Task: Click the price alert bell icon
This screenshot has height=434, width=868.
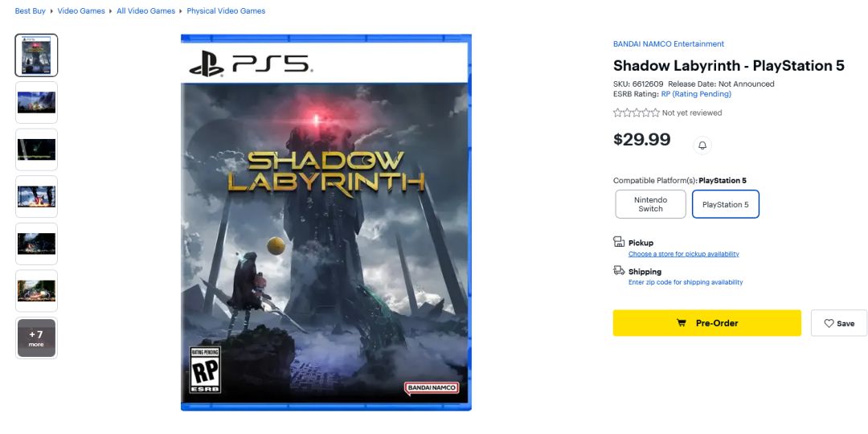Action: (x=702, y=145)
